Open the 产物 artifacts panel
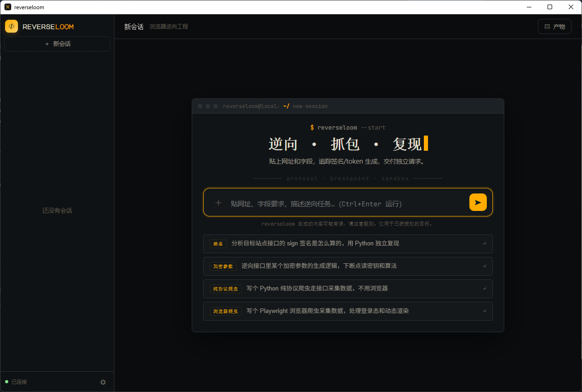The height and width of the screenshot is (392, 582). pyautogui.click(x=554, y=27)
